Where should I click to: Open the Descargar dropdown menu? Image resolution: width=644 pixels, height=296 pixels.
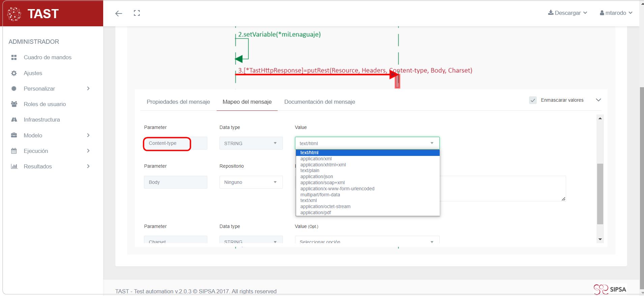(x=567, y=13)
